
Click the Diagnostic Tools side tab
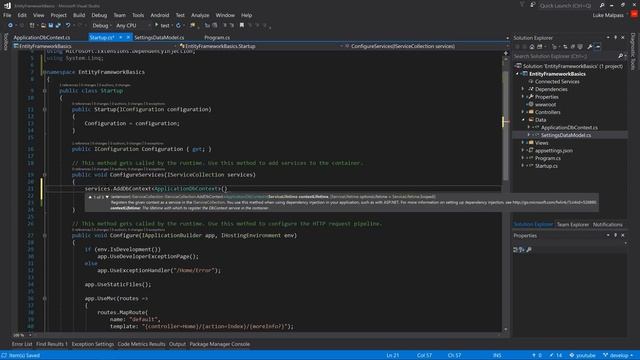pos(633,51)
